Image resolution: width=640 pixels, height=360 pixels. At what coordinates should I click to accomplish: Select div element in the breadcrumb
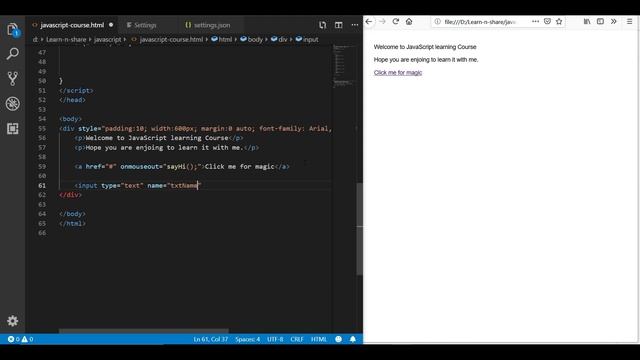click(282, 40)
